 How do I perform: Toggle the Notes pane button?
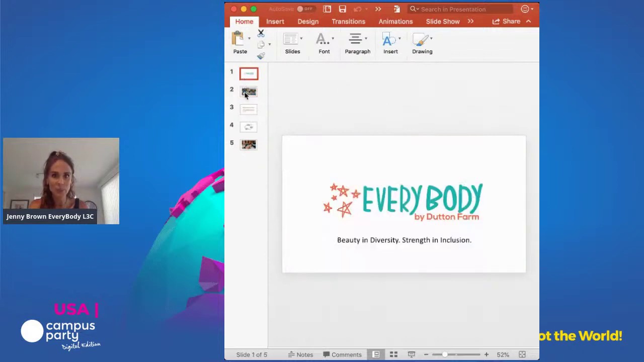[x=300, y=354]
